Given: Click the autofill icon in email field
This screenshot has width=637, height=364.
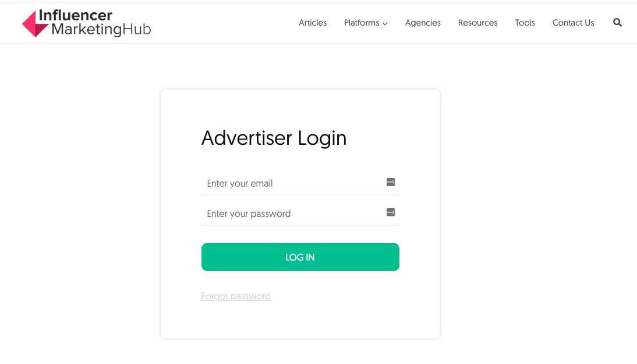Looking at the screenshot, I should pos(390,182).
